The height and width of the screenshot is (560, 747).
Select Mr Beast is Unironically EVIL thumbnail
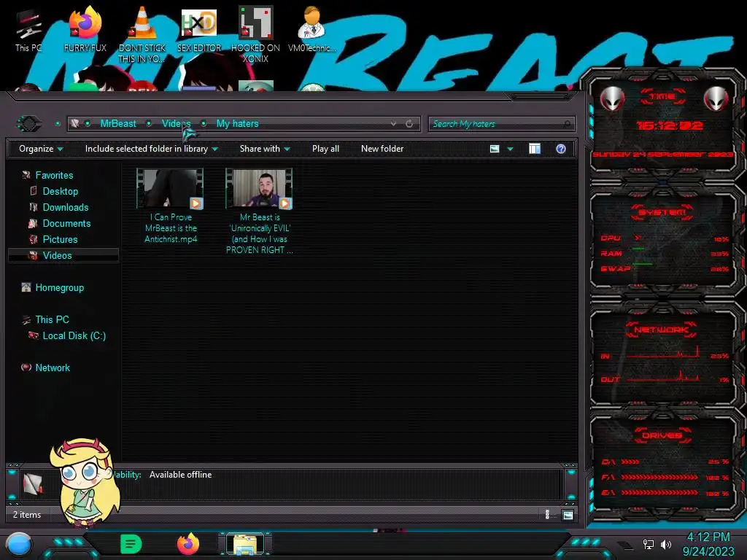tap(259, 189)
